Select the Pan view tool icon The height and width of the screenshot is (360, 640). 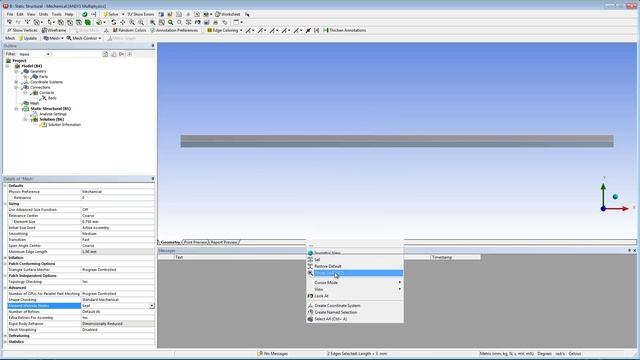click(122, 22)
